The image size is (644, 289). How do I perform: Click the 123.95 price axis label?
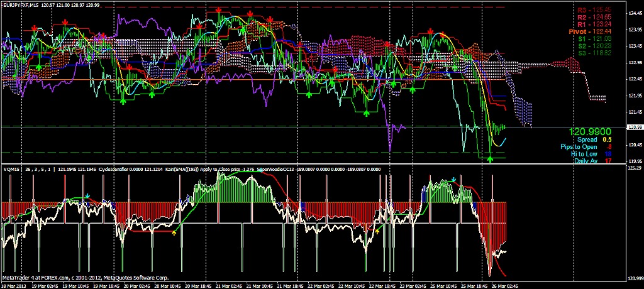point(635,30)
